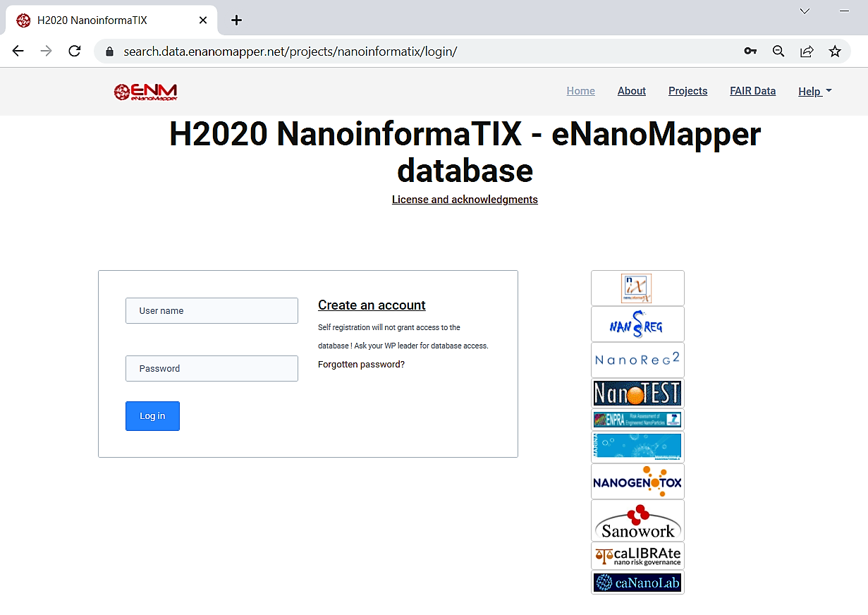
Task: Open the MARINA project logo
Action: (637, 447)
